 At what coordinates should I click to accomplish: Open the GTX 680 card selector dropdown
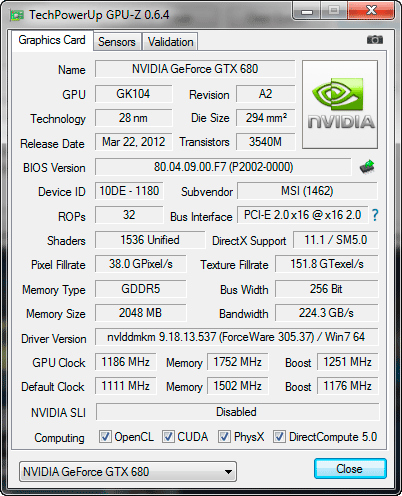point(128,472)
